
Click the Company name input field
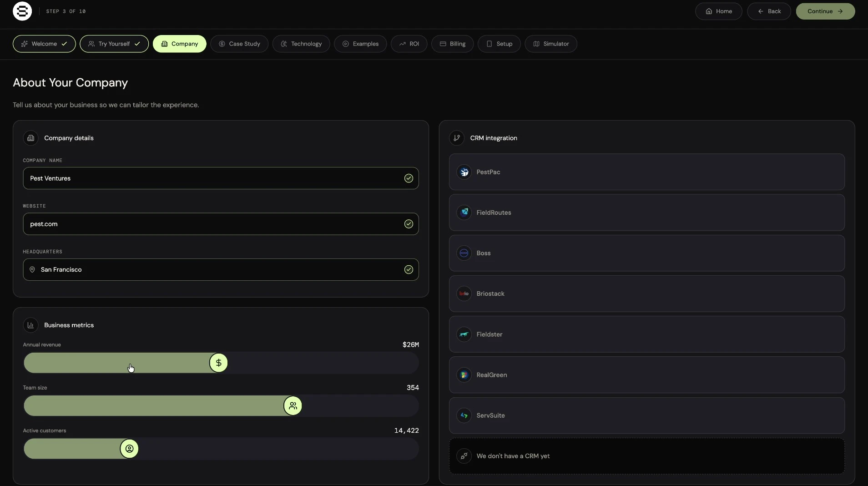click(221, 178)
